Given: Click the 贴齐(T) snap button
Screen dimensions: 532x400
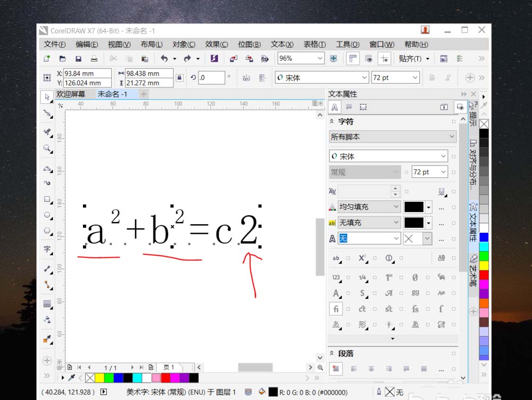Looking at the screenshot, I should (410, 59).
